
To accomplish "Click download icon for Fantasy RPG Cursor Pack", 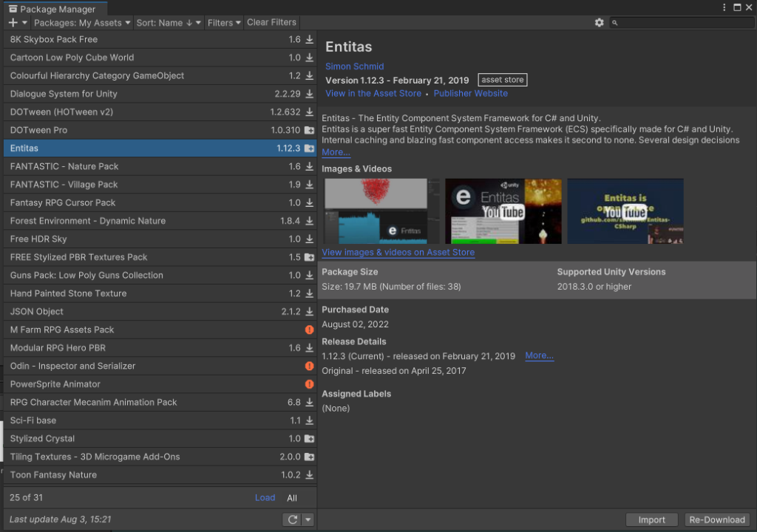I will (x=310, y=202).
